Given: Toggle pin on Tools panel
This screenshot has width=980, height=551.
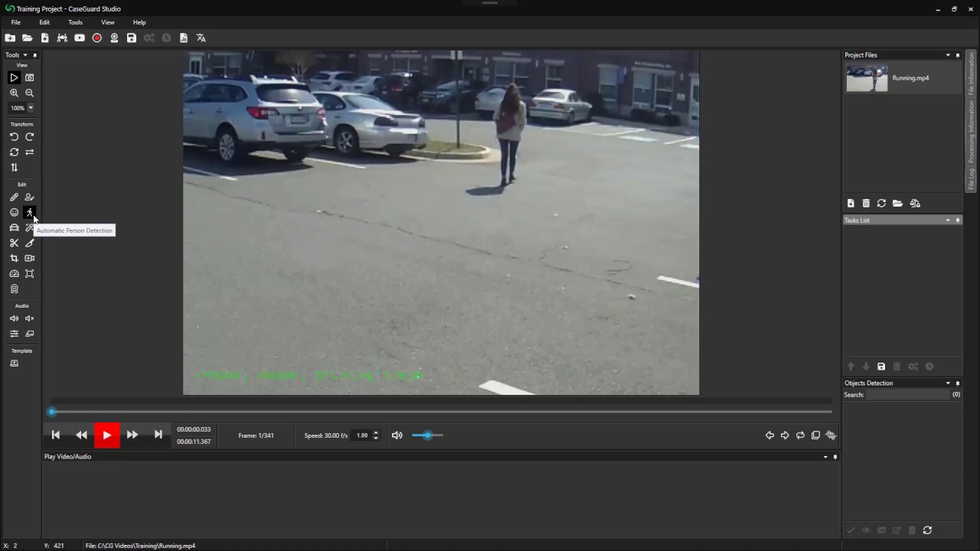Looking at the screenshot, I should point(34,55).
